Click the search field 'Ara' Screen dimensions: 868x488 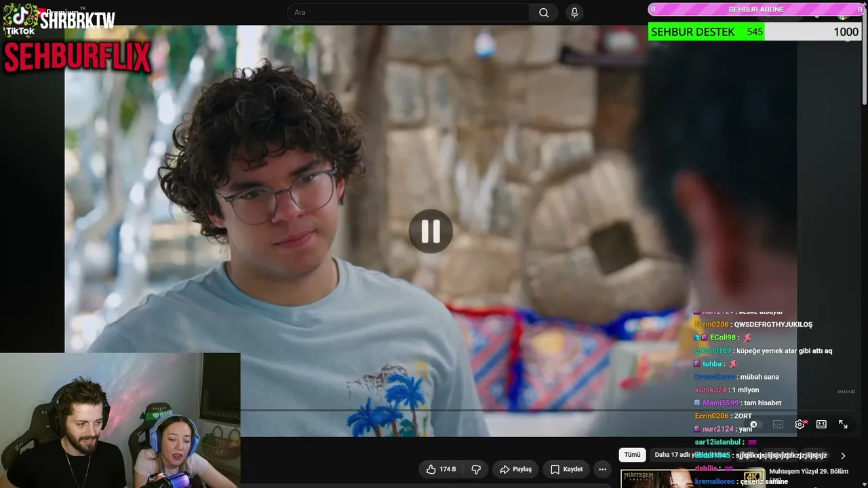coord(408,13)
